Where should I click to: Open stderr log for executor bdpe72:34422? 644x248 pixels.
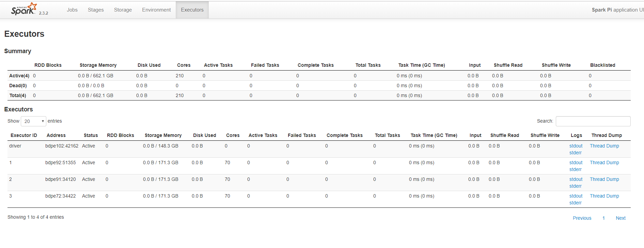coord(576,203)
